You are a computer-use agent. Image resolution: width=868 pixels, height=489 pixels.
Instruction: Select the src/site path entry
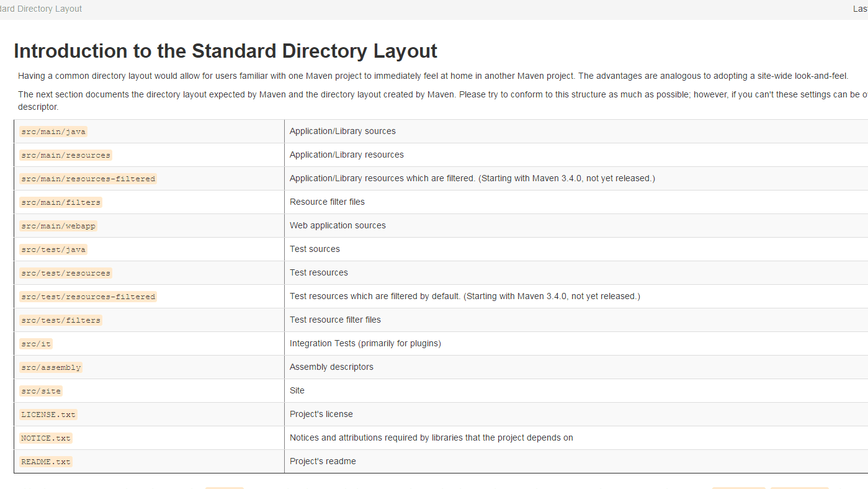[x=41, y=391]
